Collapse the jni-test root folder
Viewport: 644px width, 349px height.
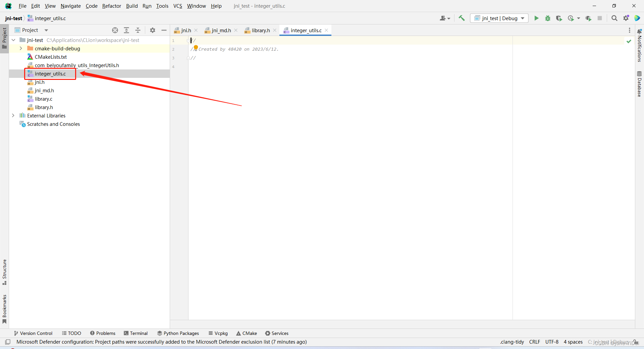click(13, 40)
